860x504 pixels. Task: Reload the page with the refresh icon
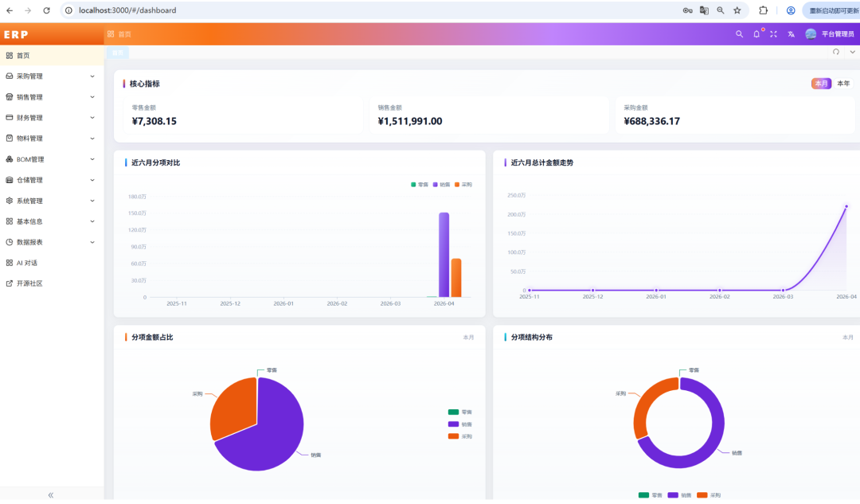(47, 10)
